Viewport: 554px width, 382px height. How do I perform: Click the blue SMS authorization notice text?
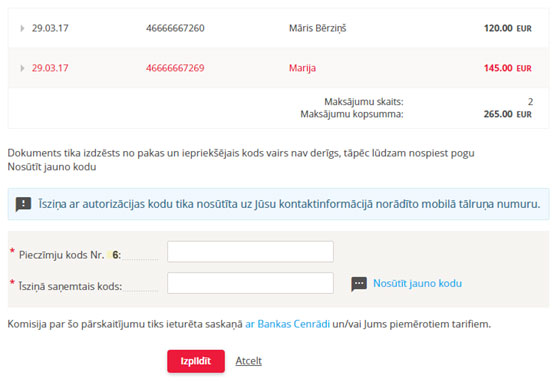(289, 204)
